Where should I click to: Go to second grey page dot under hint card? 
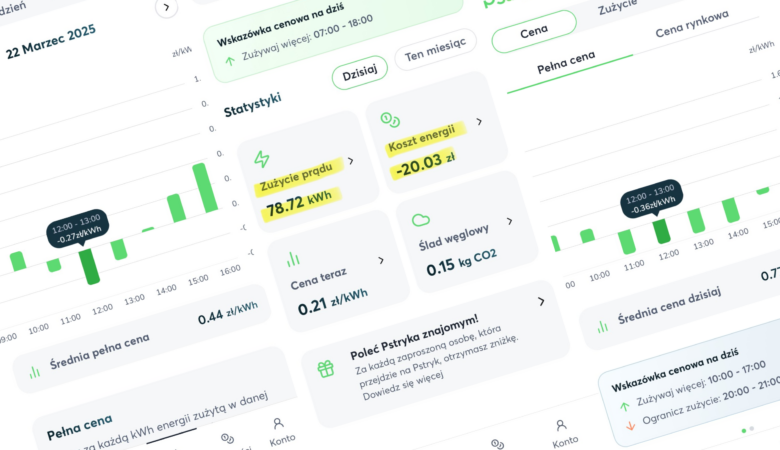pyautogui.click(x=752, y=428)
